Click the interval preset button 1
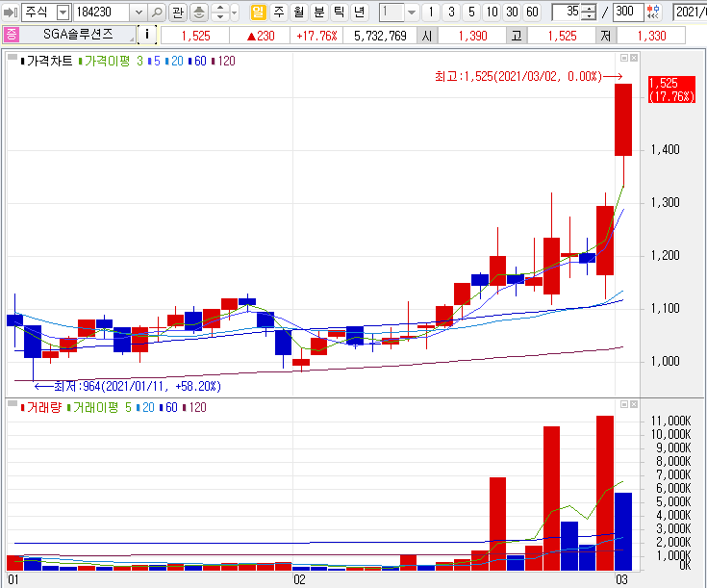 [x=431, y=12]
